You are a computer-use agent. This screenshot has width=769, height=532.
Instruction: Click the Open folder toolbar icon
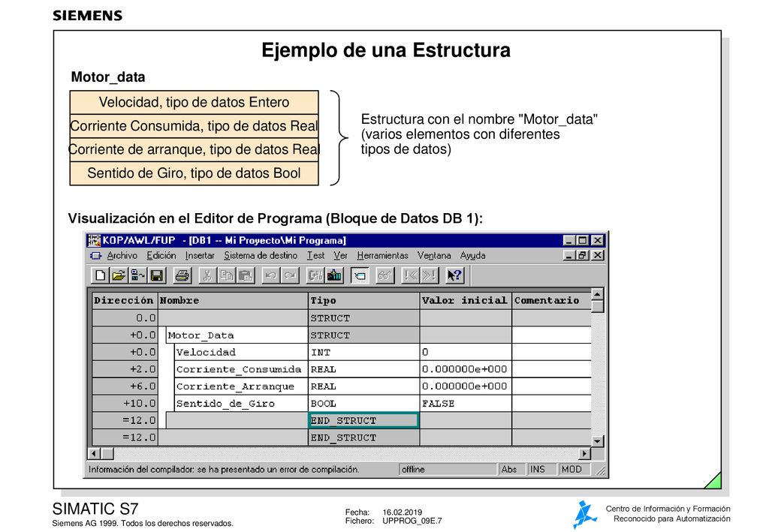click(118, 276)
